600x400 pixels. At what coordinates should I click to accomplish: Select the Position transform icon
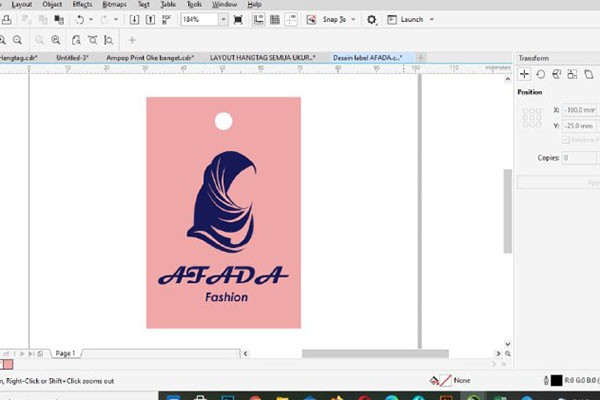point(524,74)
